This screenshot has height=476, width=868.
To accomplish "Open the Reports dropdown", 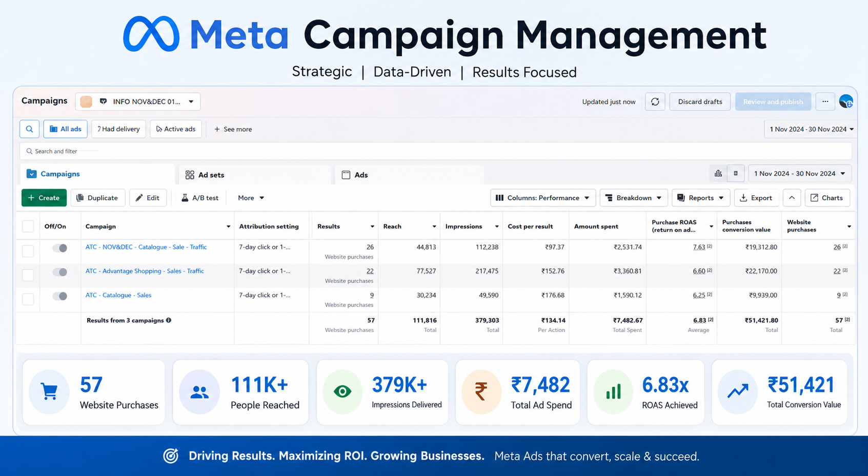I will point(701,198).
